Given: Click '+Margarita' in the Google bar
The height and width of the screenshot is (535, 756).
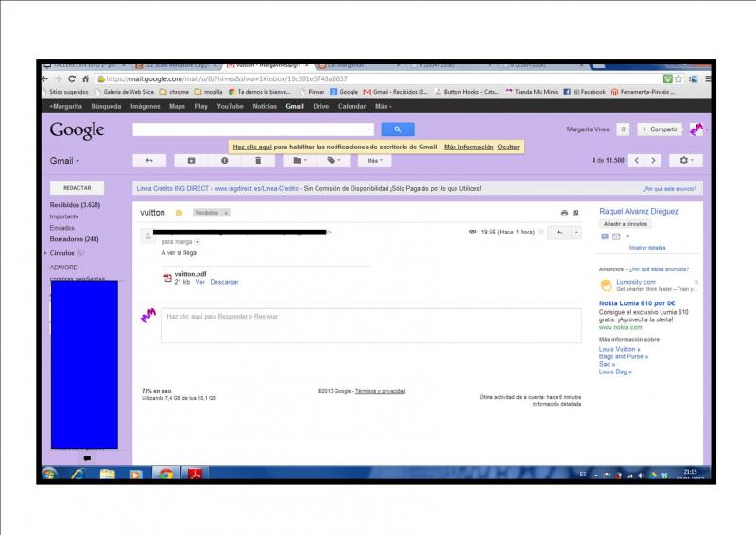Looking at the screenshot, I should [65, 106].
